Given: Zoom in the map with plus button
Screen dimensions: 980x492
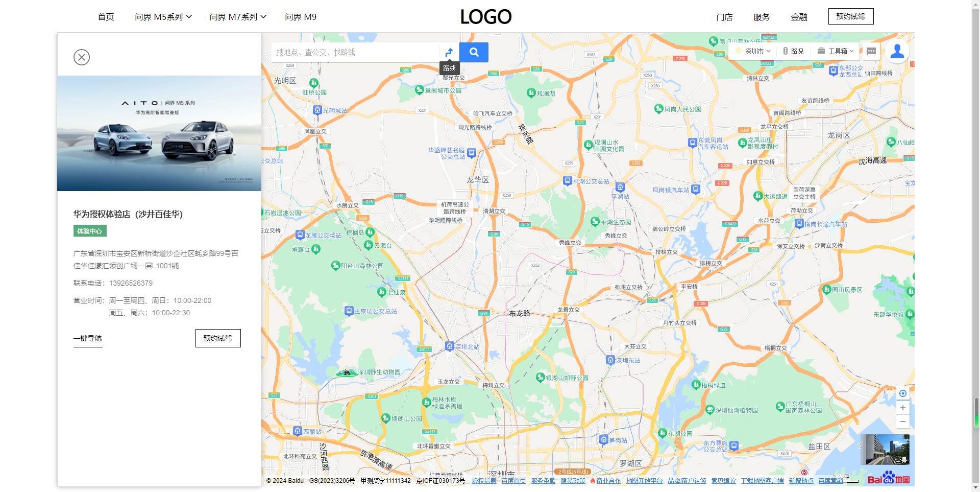Looking at the screenshot, I should 903,408.
